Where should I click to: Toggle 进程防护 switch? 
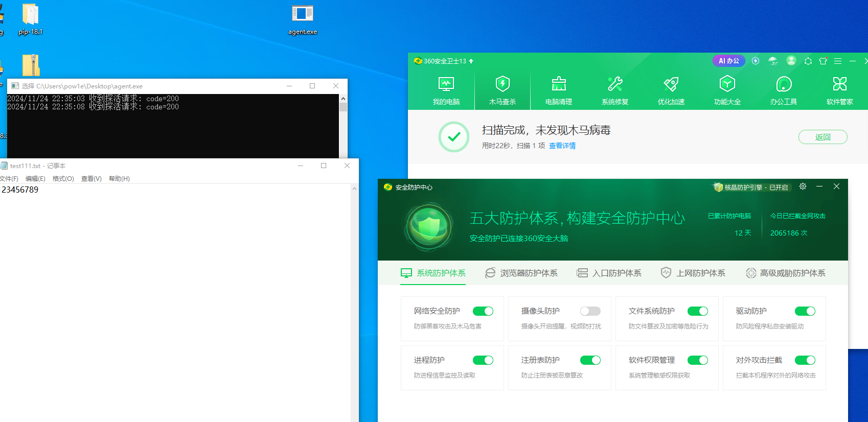point(483,360)
